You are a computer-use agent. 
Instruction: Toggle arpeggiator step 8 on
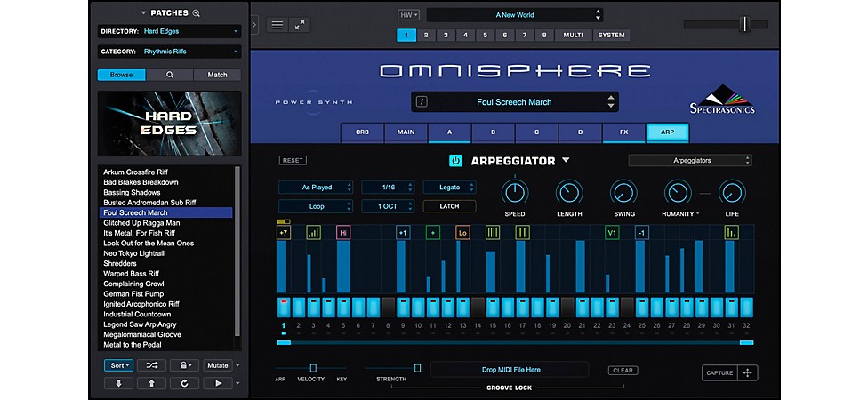tap(388, 307)
